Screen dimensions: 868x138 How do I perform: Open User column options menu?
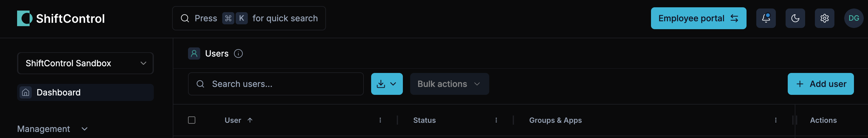(380, 120)
